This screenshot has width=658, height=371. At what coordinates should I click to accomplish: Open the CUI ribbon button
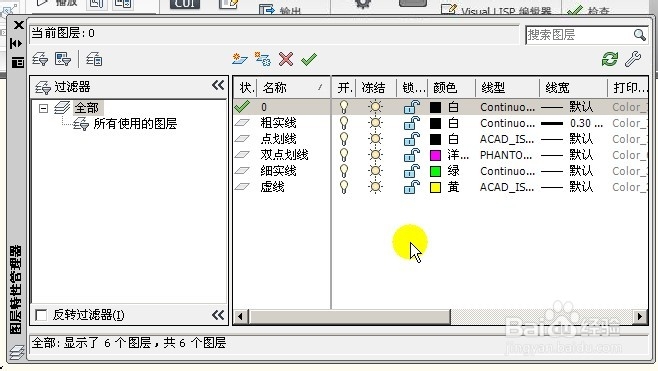pyautogui.click(x=185, y=4)
